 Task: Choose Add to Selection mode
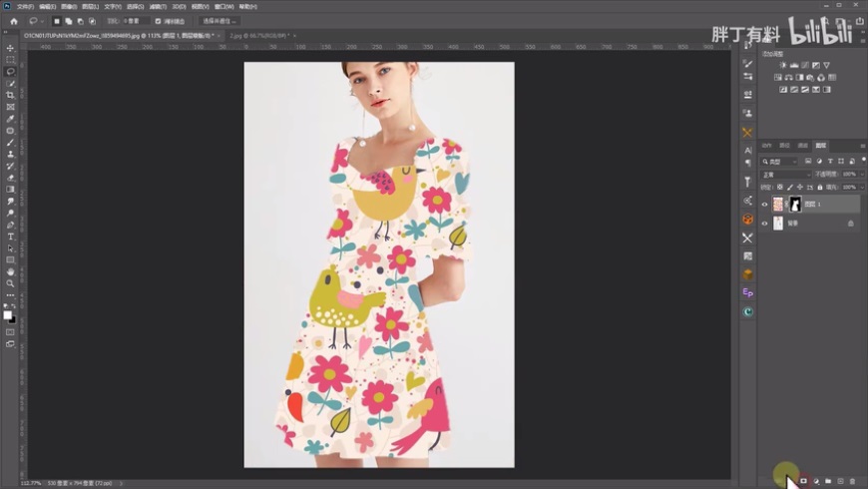(x=69, y=21)
